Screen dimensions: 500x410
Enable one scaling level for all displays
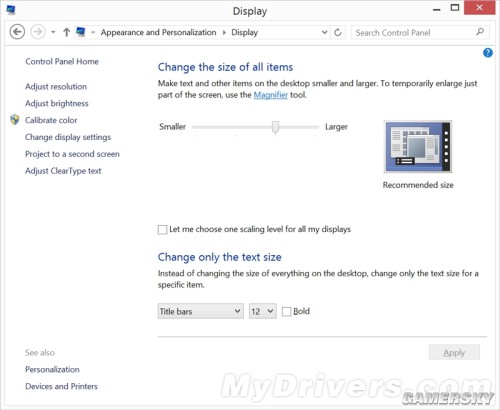[x=162, y=230]
